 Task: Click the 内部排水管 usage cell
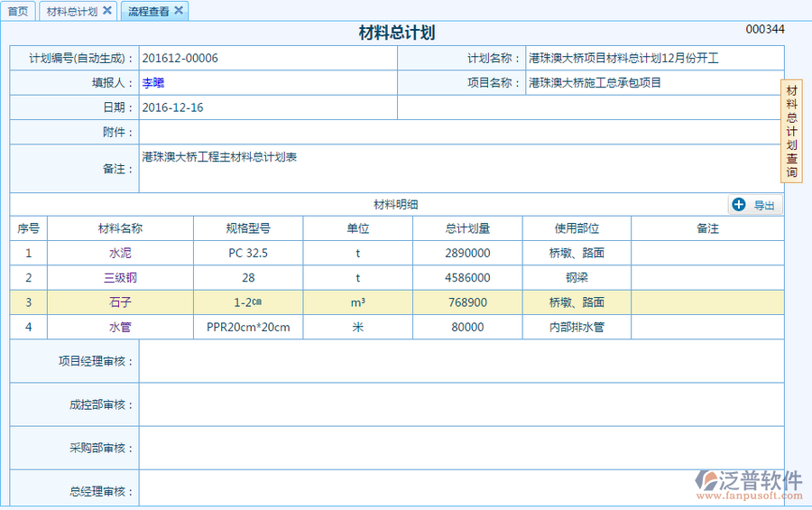[x=577, y=327]
